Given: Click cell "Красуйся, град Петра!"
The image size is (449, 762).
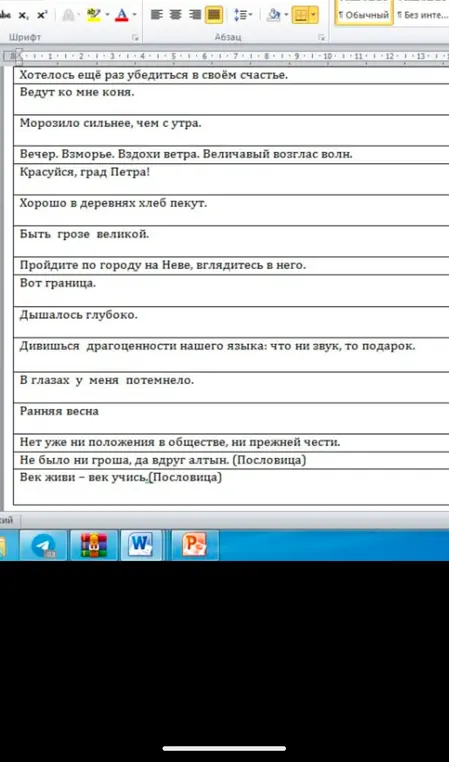Looking at the screenshot, I should [x=231, y=179].
